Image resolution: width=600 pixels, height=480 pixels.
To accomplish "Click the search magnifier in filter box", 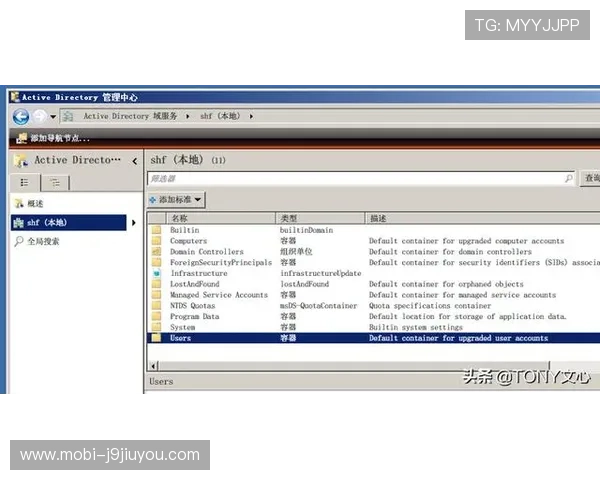I will pos(569,179).
